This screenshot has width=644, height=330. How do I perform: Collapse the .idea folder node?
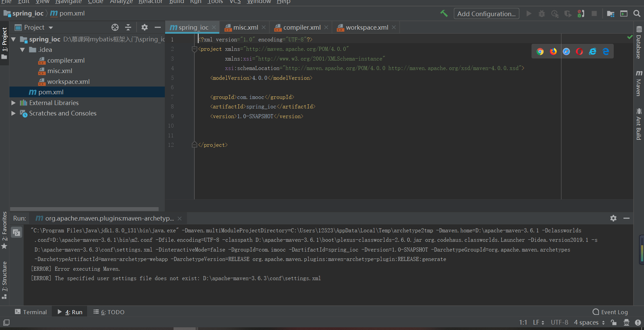coord(23,50)
